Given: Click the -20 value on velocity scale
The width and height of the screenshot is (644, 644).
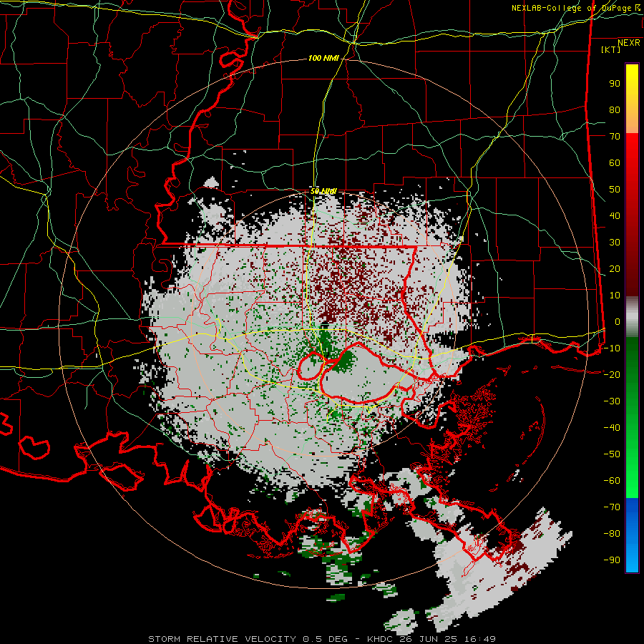Looking at the screenshot, I should pyautogui.click(x=612, y=374).
